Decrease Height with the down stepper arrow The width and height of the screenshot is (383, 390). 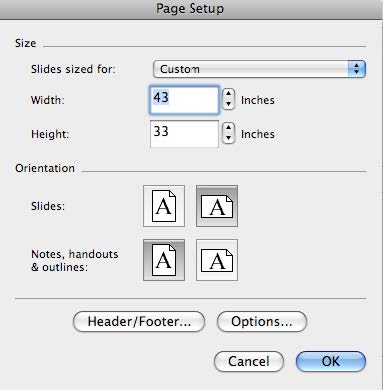pos(228,138)
